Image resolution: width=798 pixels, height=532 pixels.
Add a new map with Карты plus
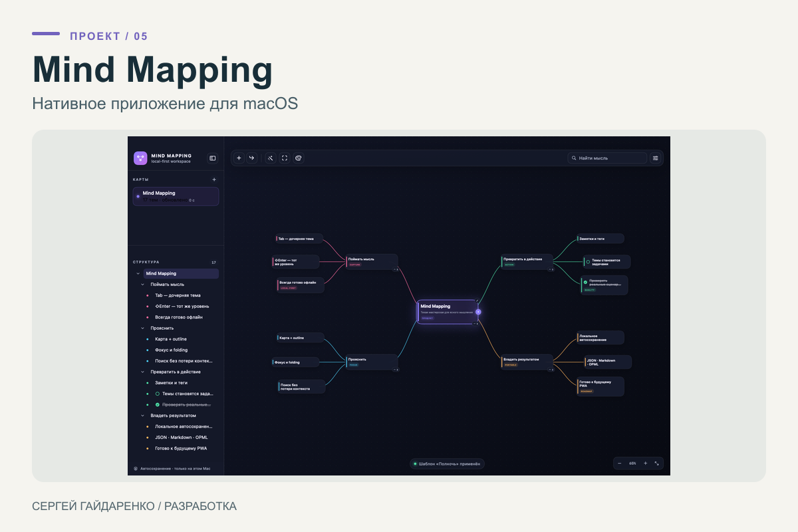coord(214,180)
